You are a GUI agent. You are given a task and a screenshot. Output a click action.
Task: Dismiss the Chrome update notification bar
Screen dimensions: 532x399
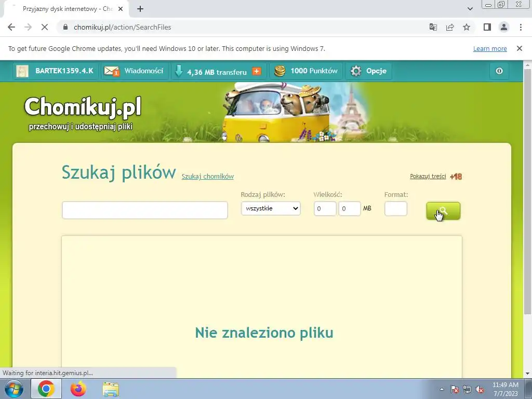coord(519,48)
